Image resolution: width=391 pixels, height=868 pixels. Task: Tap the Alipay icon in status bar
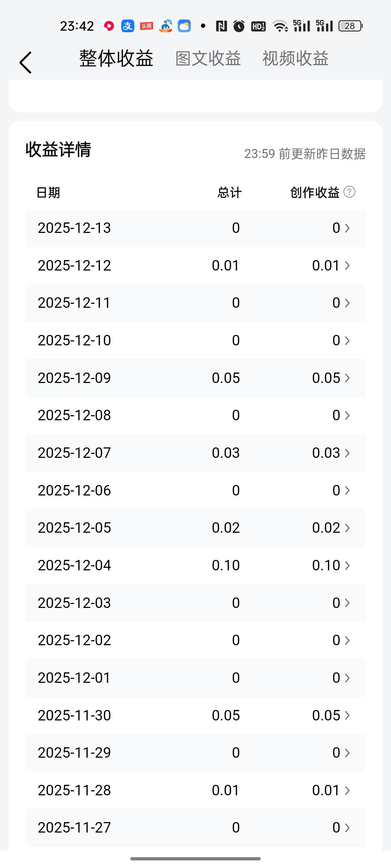pyautogui.click(x=127, y=26)
